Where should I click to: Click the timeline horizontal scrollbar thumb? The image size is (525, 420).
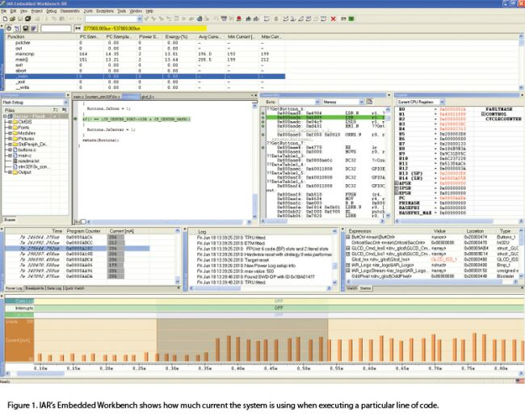[40, 373]
